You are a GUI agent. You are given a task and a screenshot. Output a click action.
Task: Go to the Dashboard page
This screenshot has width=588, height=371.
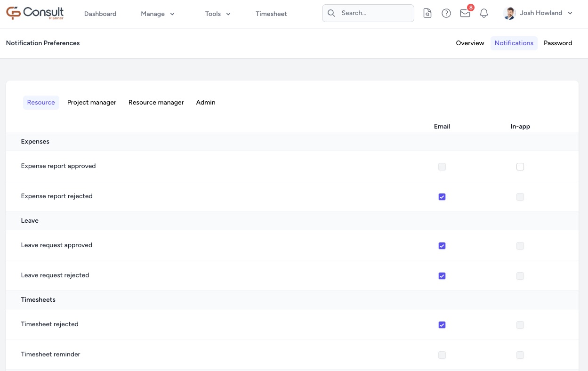100,14
